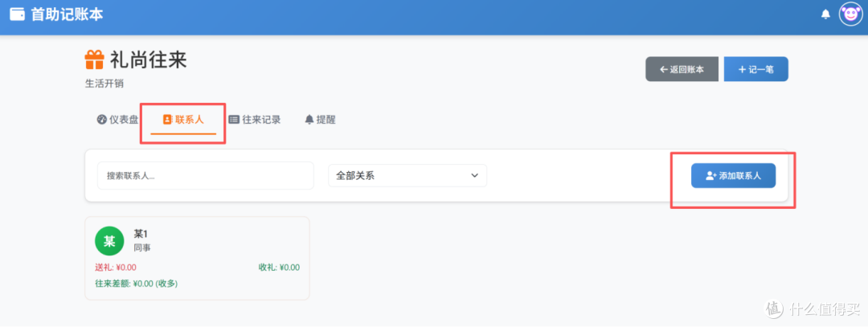Screen dimensions: 868x327
Task: Click the 收礼: ¥0.00 amount
Action: coord(280,268)
